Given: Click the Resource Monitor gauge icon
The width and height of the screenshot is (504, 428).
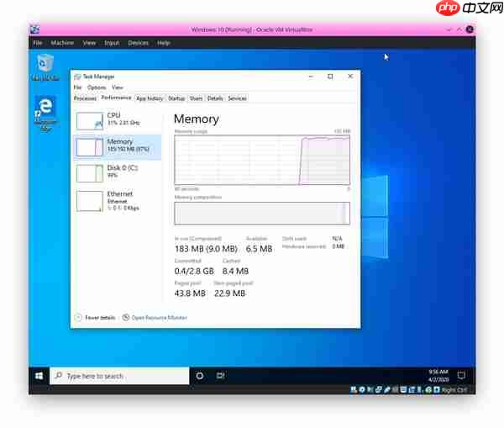Looking at the screenshot, I should [x=126, y=317].
